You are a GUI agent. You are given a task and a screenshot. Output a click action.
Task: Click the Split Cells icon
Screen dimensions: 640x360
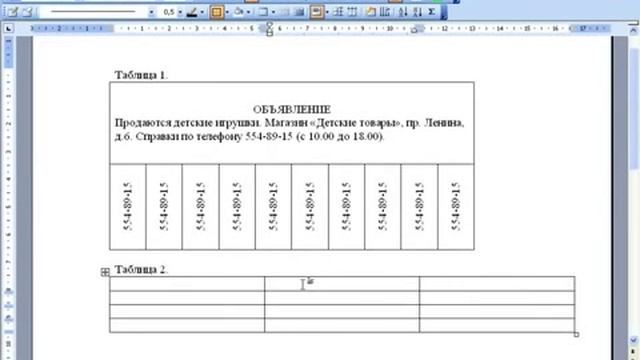tap(300, 12)
